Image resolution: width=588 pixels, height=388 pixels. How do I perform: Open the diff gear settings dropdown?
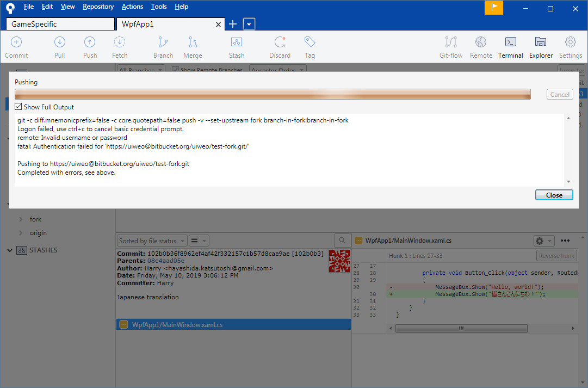544,241
